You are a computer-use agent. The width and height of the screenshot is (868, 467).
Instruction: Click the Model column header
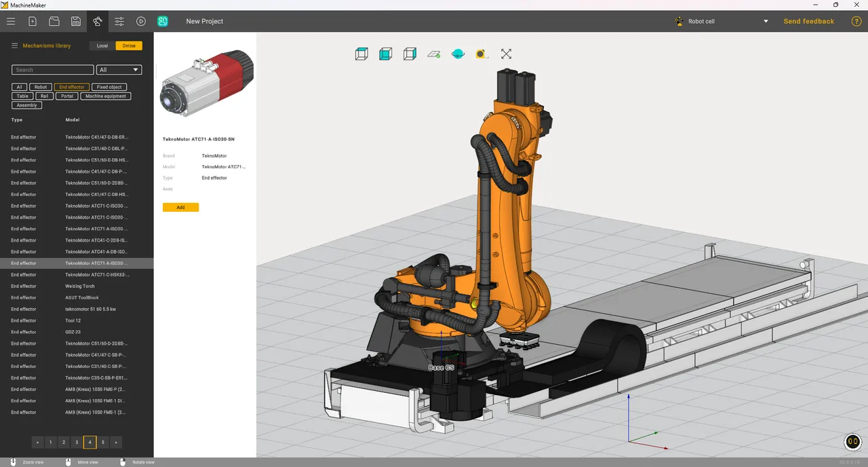[x=72, y=119]
